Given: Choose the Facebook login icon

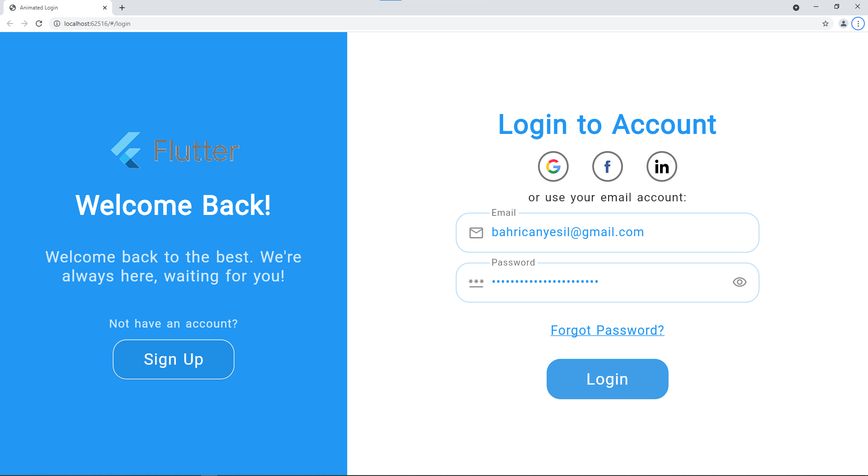Looking at the screenshot, I should coord(607,167).
